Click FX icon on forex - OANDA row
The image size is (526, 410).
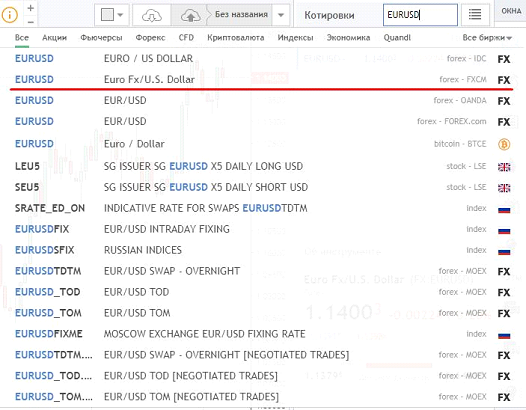click(504, 101)
